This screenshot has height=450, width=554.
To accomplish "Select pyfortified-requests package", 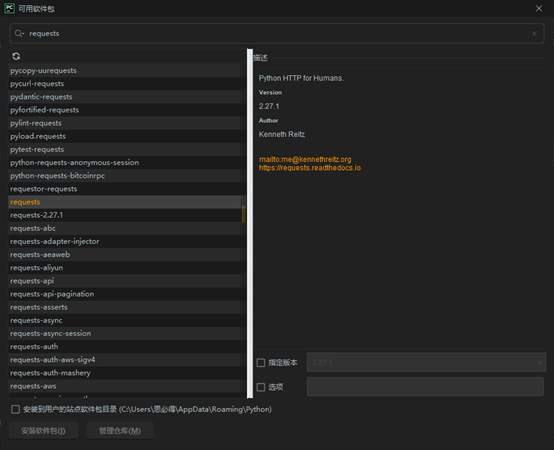I will pyautogui.click(x=125, y=110).
